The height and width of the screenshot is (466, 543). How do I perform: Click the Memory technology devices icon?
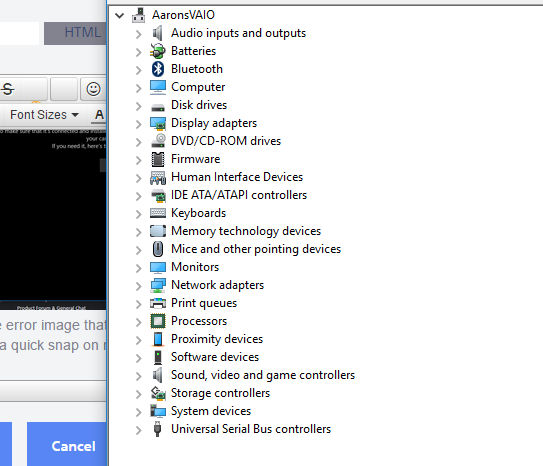[158, 231]
